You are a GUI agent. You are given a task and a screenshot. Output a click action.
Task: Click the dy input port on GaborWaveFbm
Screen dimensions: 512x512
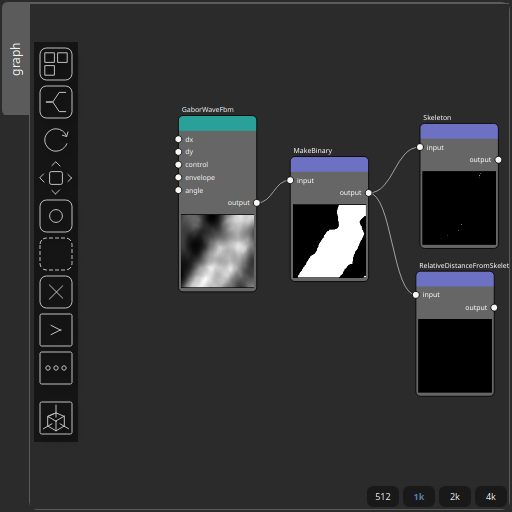pyautogui.click(x=178, y=152)
